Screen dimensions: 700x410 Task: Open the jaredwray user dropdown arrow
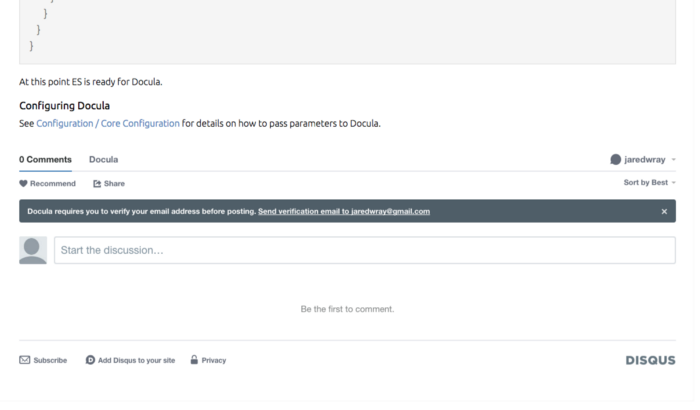pyautogui.click(x=674, y=159)
